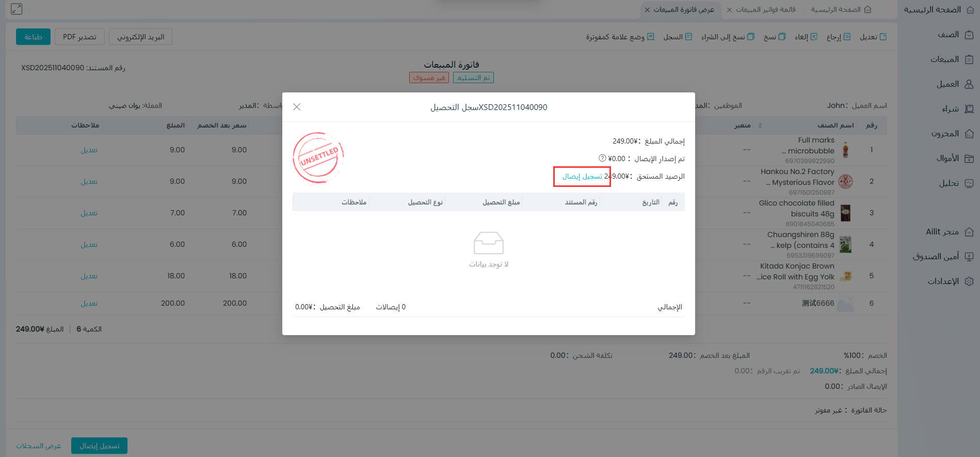
Task: Open the أمين الصندوق cashier section
Action: point(942,257)
